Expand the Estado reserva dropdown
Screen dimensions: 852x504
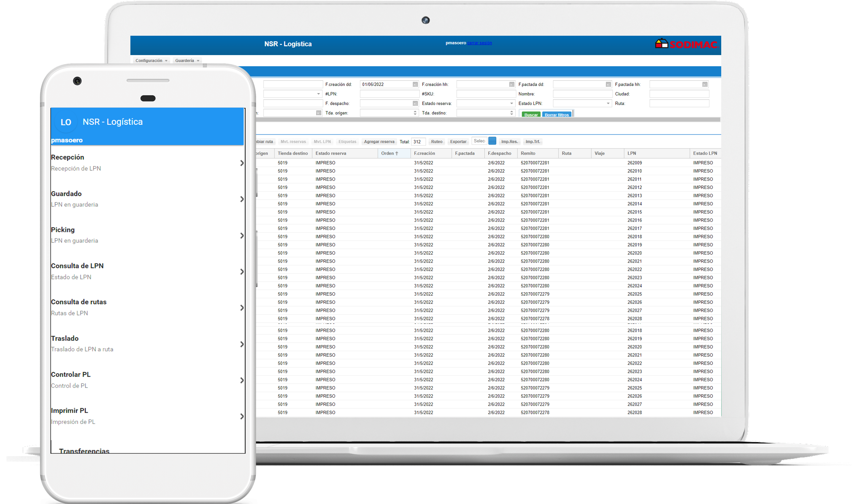(511, 103)
